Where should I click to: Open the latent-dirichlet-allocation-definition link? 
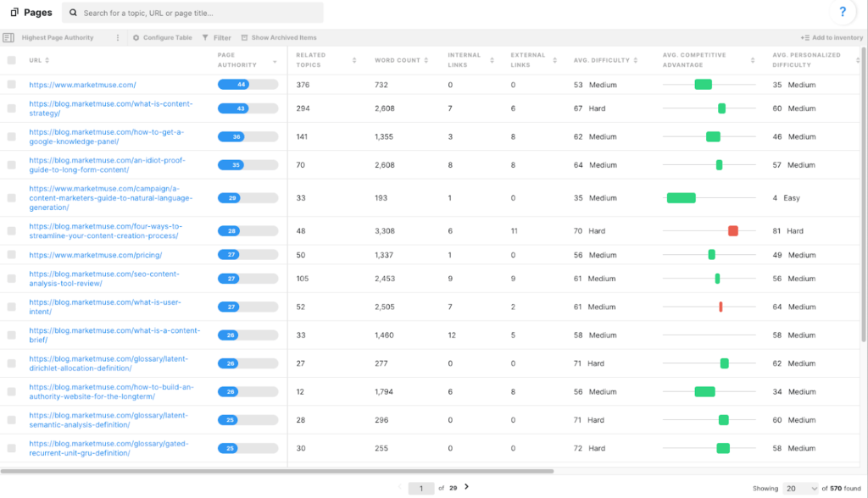(108, 363)
